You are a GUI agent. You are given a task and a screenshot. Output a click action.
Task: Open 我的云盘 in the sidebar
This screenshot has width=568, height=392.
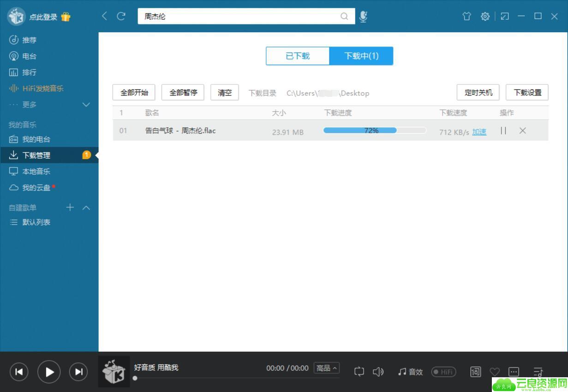[36, 188]
